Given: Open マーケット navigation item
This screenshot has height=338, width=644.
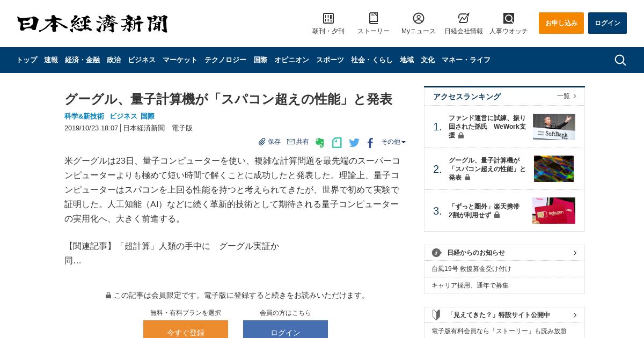Looking at the screenshot, I should point(180,60).
